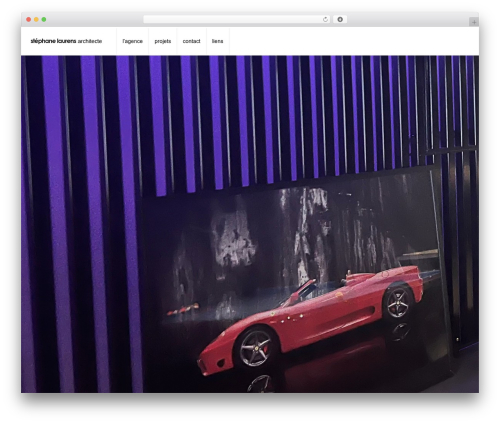500x423 pixels.
Task: Click the download icon next to address bar
Action: 340,20
